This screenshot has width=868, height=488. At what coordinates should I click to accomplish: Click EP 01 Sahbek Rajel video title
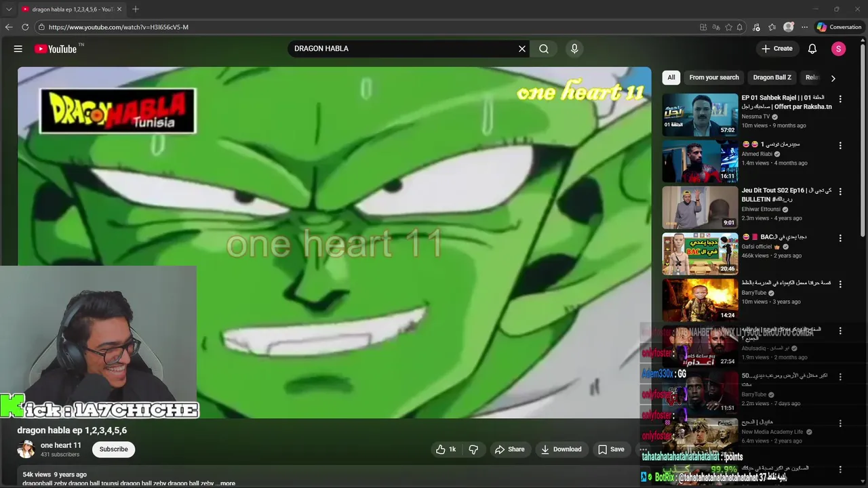pyautogui.click(x=787, y=102)
